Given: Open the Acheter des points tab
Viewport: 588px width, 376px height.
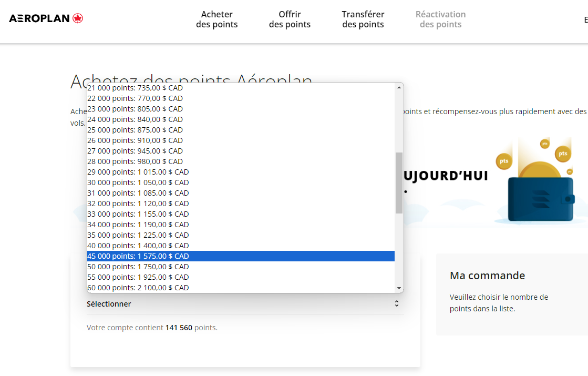Looking at the screenshot, I should [216, 19].
